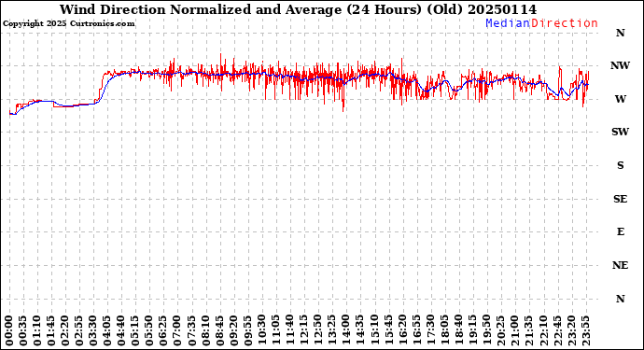The height and width of the screenshot is (350, 644).
Task: Click the 02:20 time label
Action: point(65,330)
